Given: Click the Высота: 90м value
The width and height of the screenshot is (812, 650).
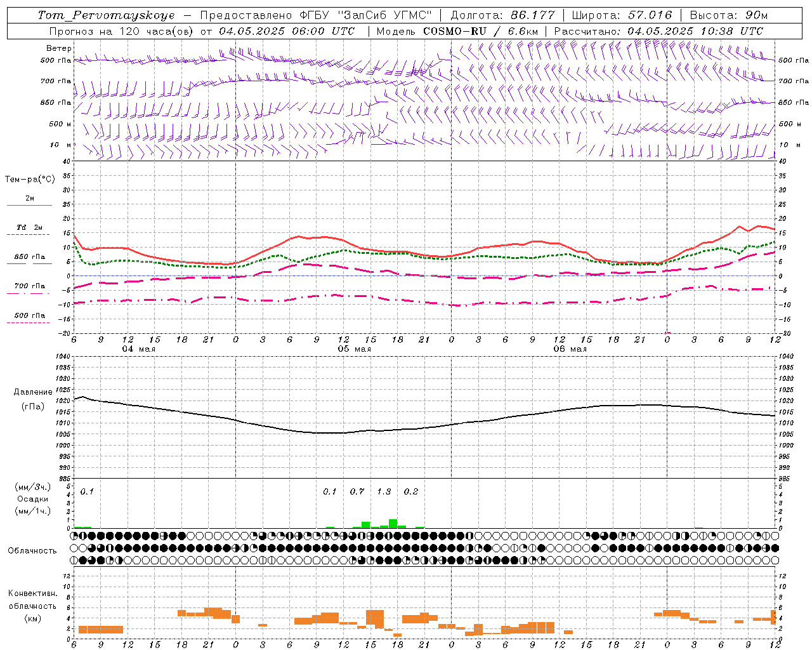Looking at the screenshot, I should pyautogui.click(x=728, y=15).
